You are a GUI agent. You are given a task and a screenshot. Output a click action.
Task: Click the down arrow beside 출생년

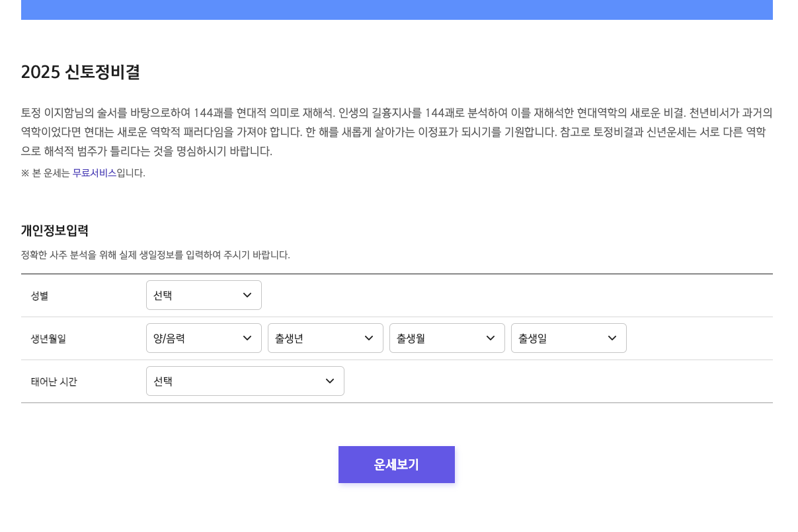point(369,338)
